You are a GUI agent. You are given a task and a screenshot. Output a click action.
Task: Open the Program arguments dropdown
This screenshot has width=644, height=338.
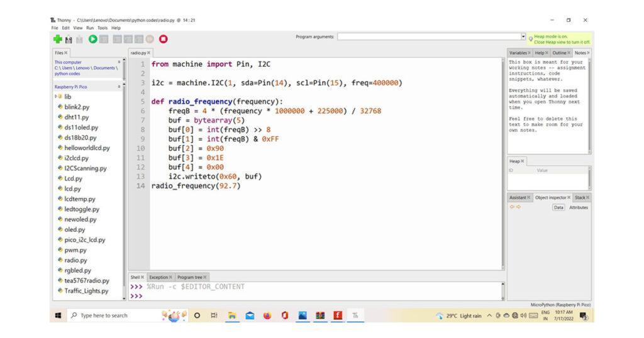(x=523, y=36)
